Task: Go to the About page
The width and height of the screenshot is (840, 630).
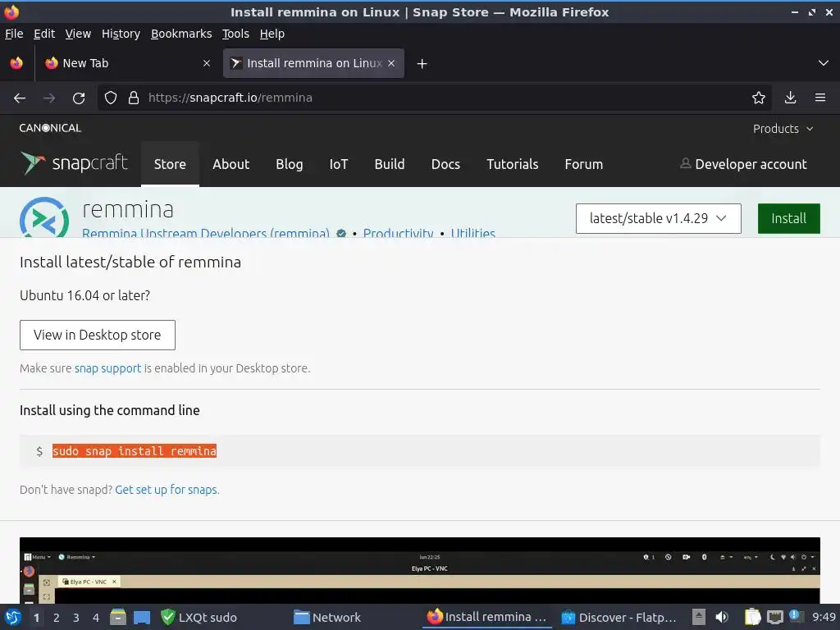Action: [231, 164]
